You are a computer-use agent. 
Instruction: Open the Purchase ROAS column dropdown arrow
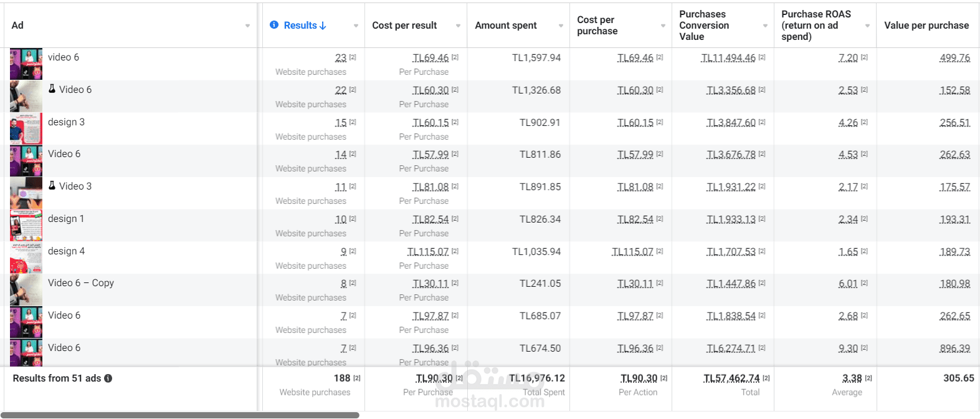(867, 26)
